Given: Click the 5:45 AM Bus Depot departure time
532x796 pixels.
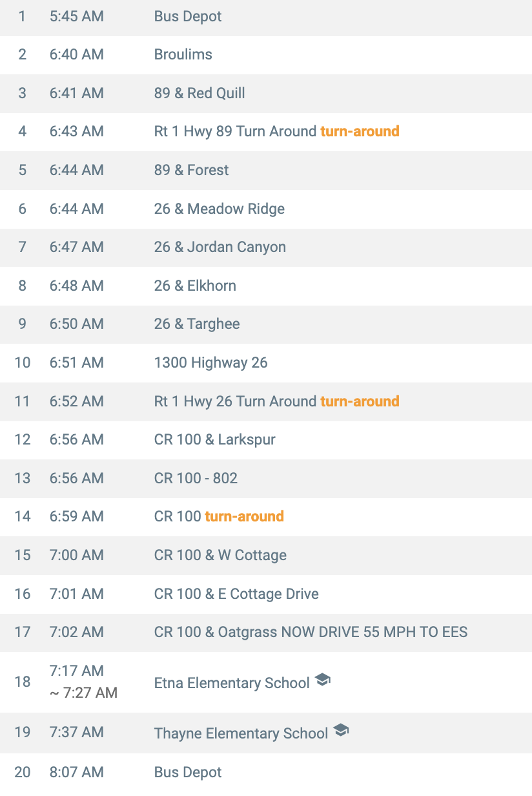Looking at the screenshot, I should coord(76,16).
